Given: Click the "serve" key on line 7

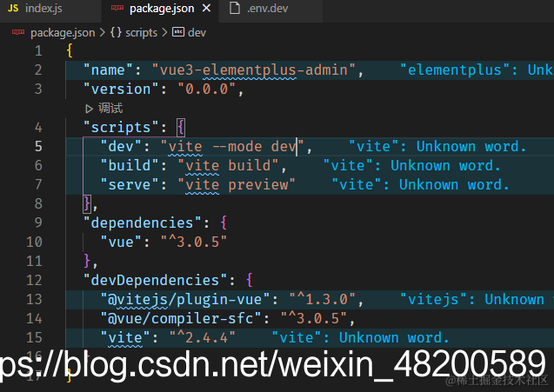Looking at the screenshot, I should [x=130, y=184].
